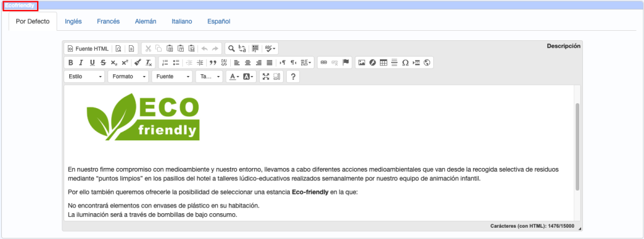Open the Tamaño size dropdown
Viewport: 644px width, 239px height.
pyautogui.click(x=209, y=76)
